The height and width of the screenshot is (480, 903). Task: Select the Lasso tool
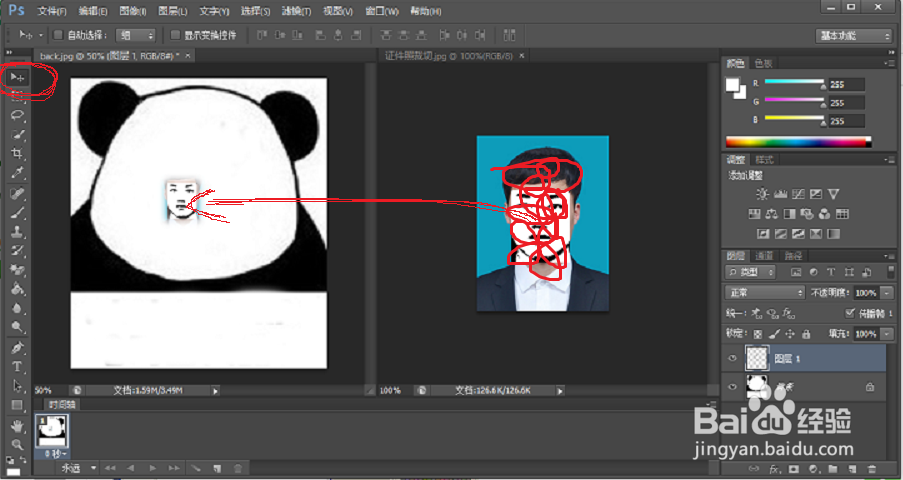coord(17,115)
